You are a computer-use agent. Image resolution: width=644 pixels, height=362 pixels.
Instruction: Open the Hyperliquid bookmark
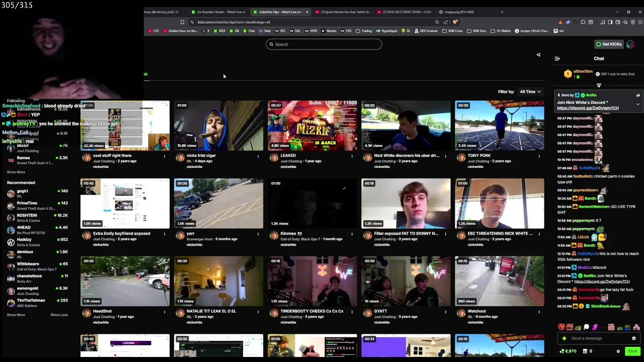[x=386, y=31]
